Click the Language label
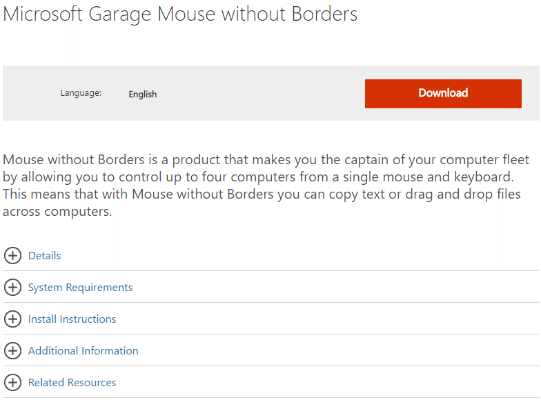This screenshot has width=541, height=400. [81, 93]
